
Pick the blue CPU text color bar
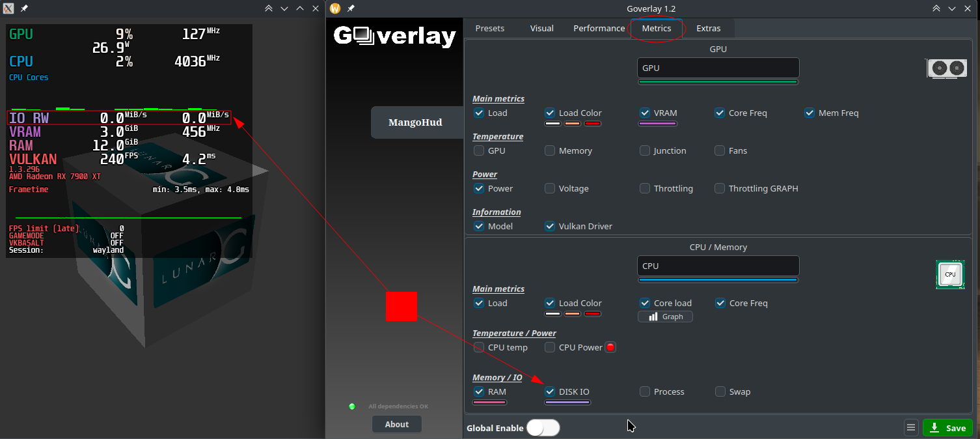click(718, 280)
